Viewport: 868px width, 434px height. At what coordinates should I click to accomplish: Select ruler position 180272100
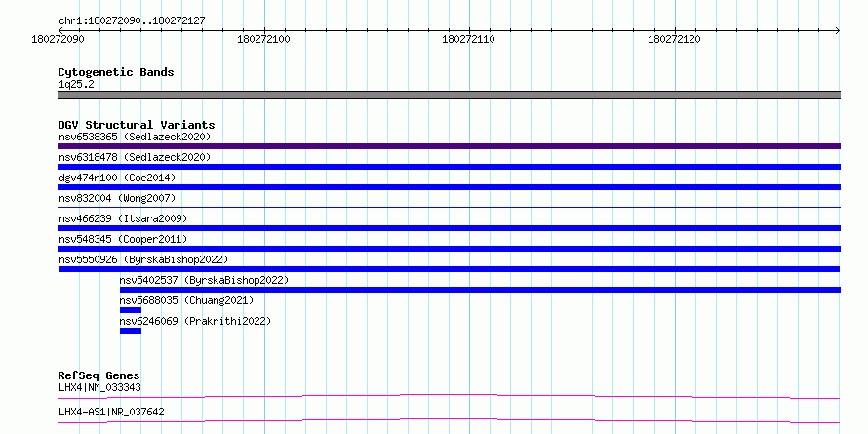tap(263, 39)
